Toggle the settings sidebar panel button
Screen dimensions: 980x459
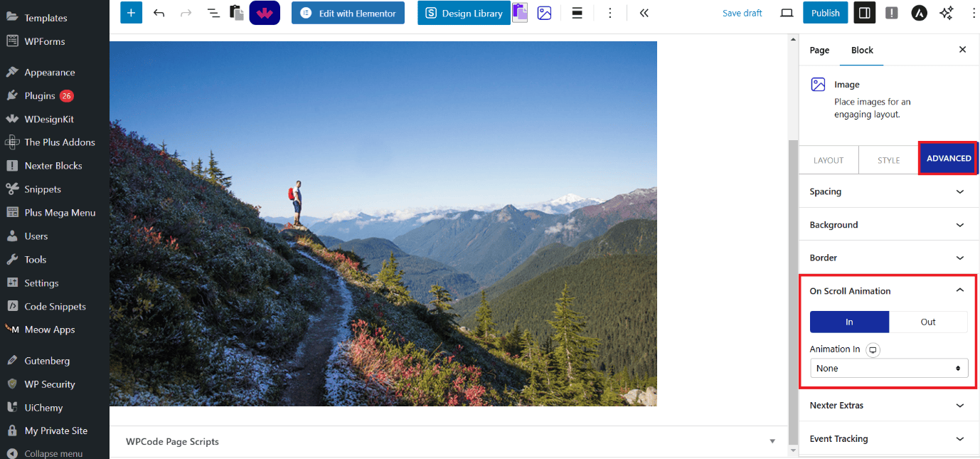[x=864, y=13]
